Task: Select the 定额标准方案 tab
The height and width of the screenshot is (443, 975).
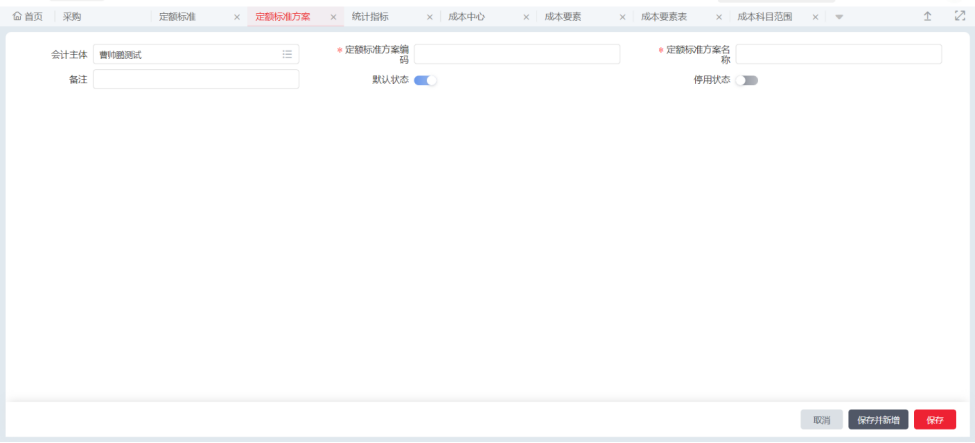Action: click(283, 17)
